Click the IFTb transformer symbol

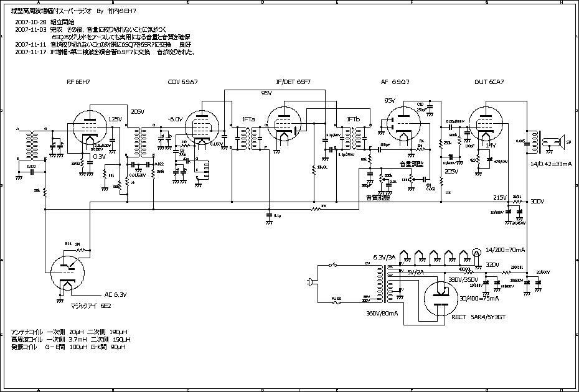pos(353,138)
